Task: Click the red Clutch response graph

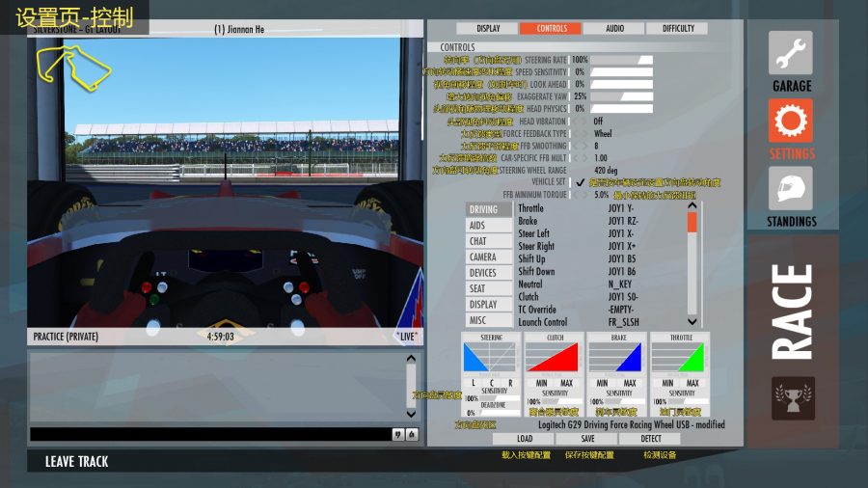Action: click(552, 357)
